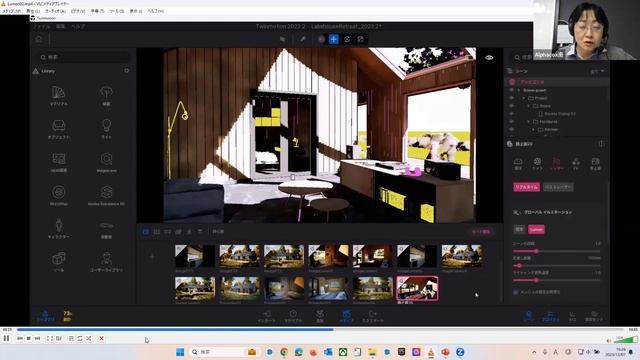This screenshot has height=360, width=640.
Task: Click the Library search field
Action: 84,57
